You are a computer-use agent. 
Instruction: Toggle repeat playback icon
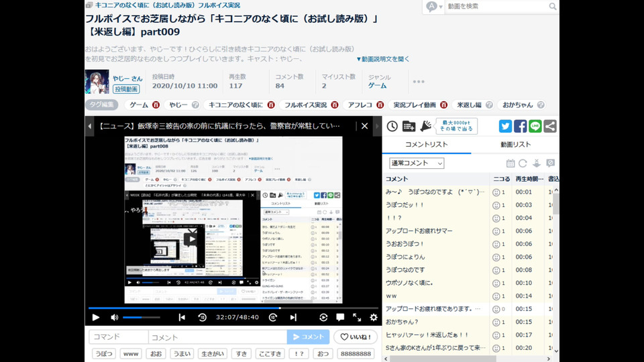323,317
